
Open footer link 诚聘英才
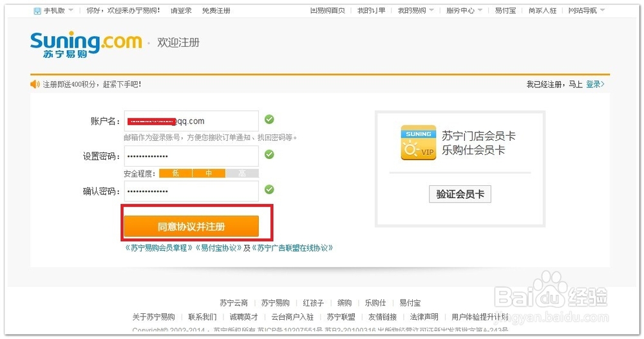click(243, 317)
